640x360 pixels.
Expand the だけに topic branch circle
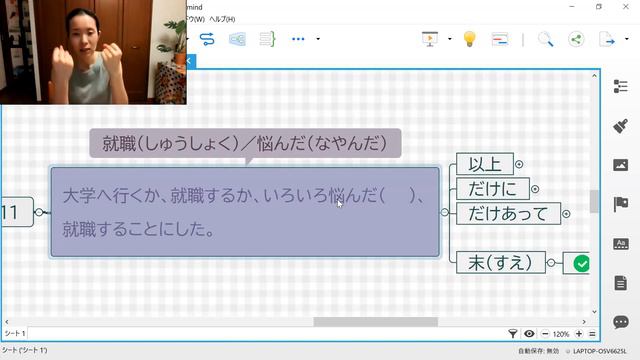point(535,189)
